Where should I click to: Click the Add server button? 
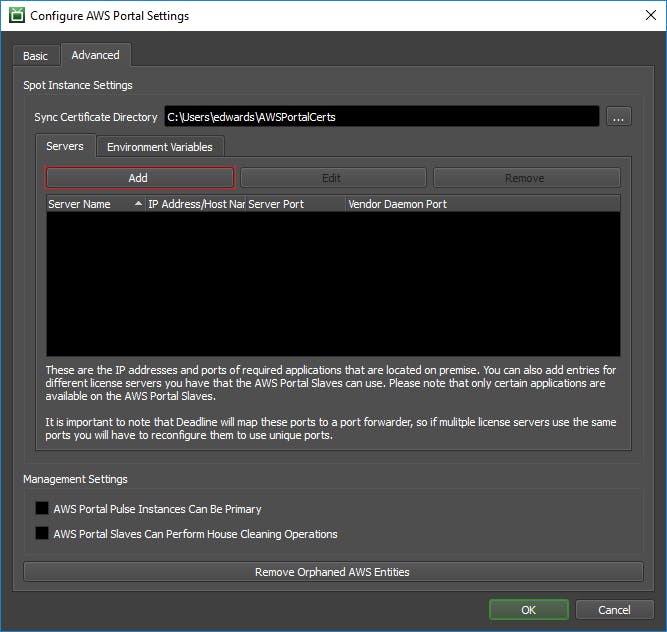140,178
